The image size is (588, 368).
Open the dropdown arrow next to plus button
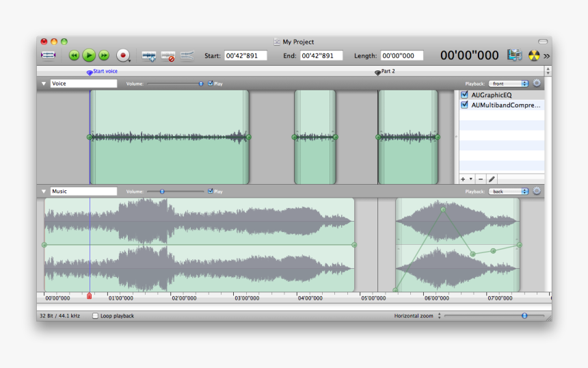[x=470, y=179]
